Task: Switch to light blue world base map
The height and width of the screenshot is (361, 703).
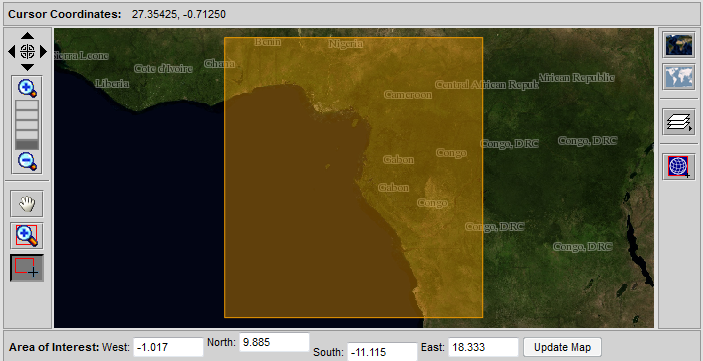Action: (680, 77)
